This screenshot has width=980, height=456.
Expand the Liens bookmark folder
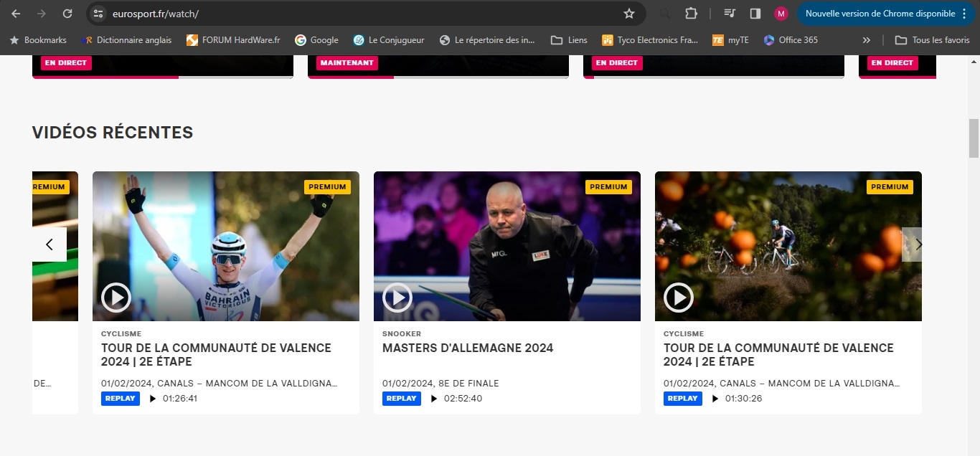pos(569,40)
